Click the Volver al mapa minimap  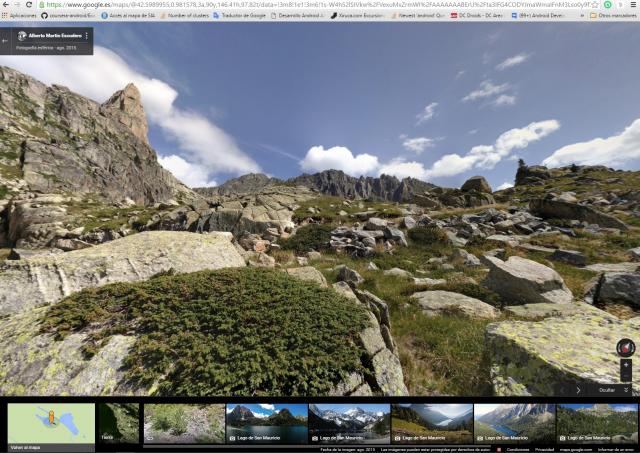coord(51,427)
